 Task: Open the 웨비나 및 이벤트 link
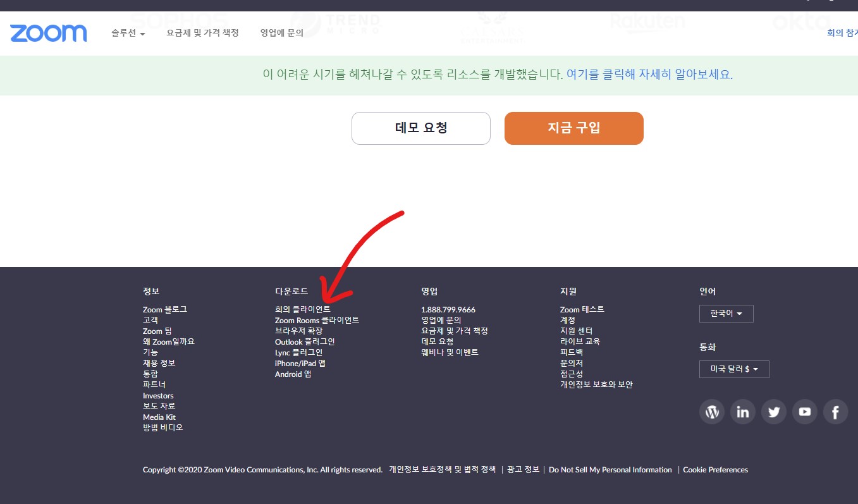point(450,352)
